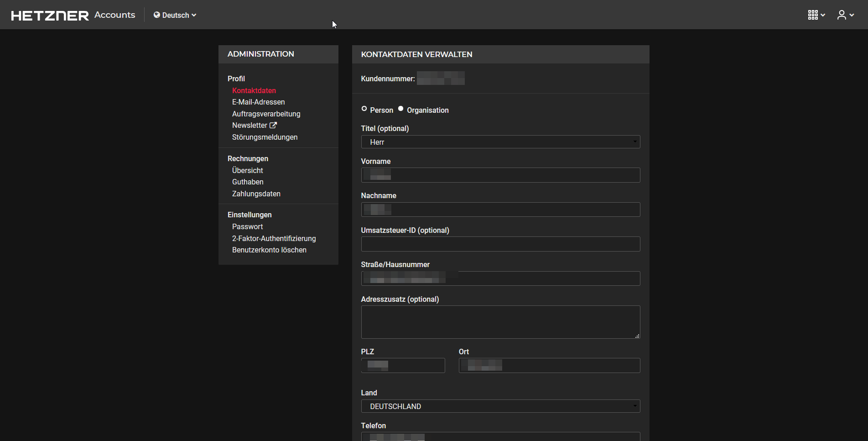Open the user account menu icon
This screenshot has width=868, height=441.
coord(845,15)
